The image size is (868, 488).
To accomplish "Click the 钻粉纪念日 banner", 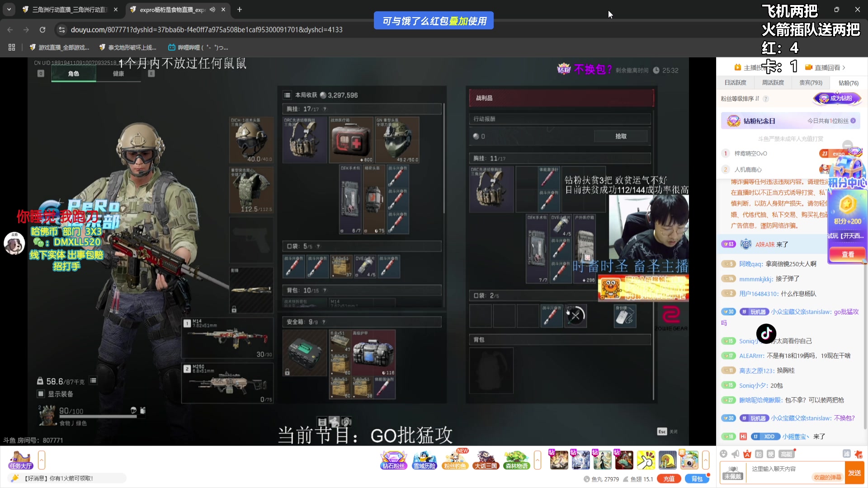I will tap(790, 121).
